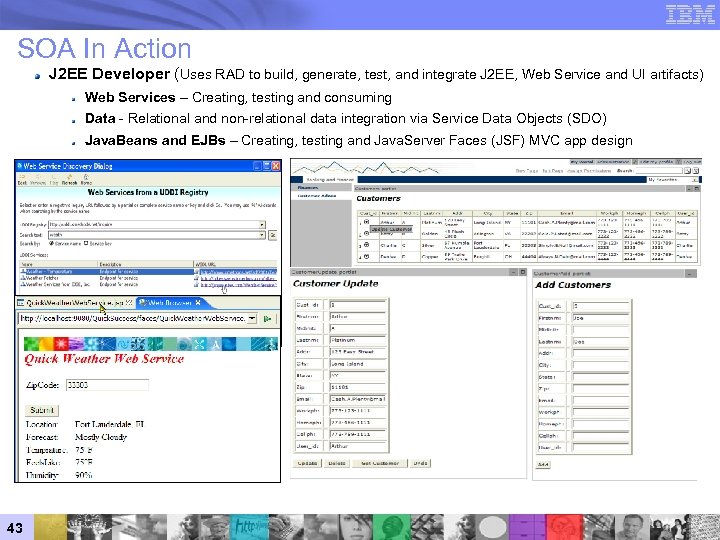Click the Submit button under ZipCode
Image resolution: width=720 pixels, height=540 pixels.
click(x=42, y=410)
